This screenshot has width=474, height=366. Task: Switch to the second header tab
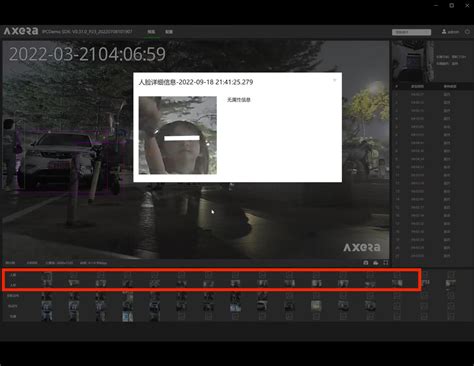coord(169,32)
